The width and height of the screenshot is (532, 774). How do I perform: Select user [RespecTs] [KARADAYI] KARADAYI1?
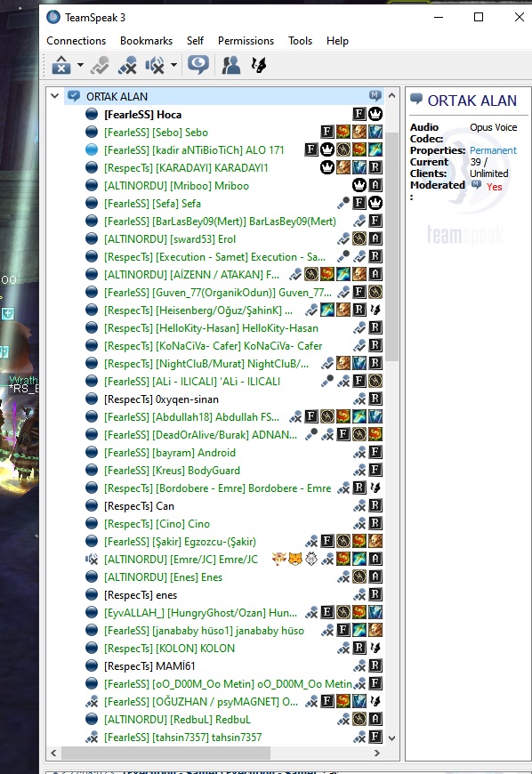coord(186,168)
